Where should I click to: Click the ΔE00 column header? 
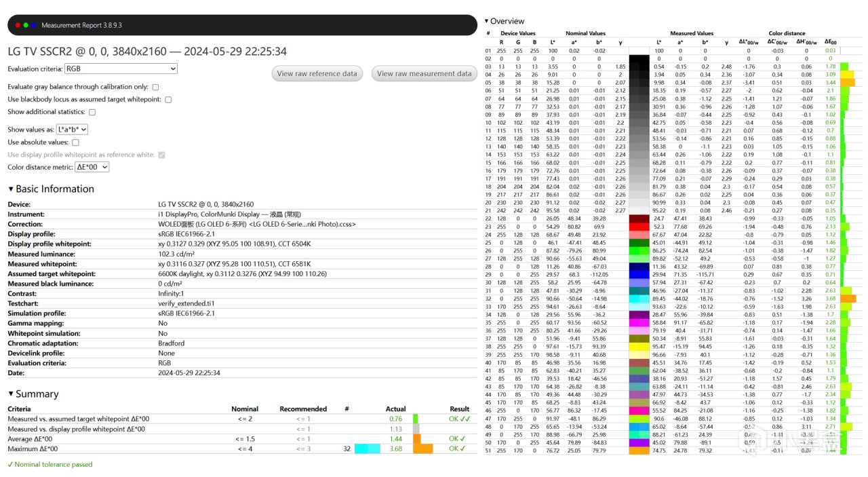click(x=830, y=42)
